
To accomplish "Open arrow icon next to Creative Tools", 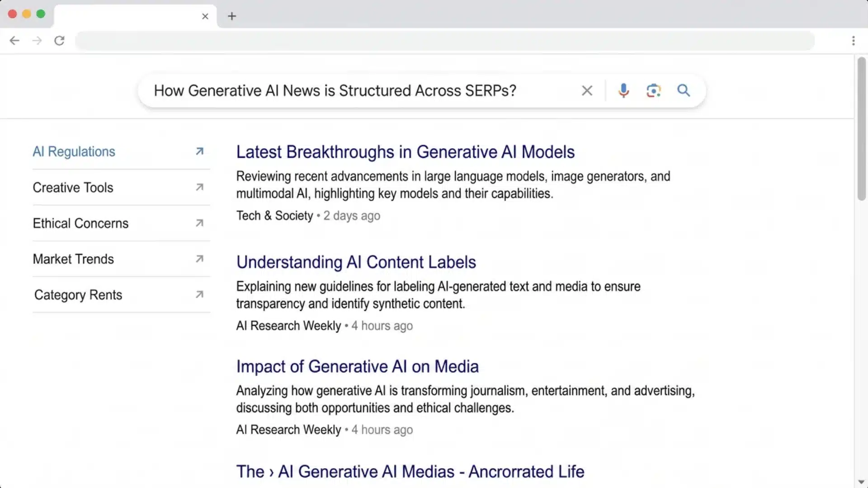I will [x=199, y=187].
